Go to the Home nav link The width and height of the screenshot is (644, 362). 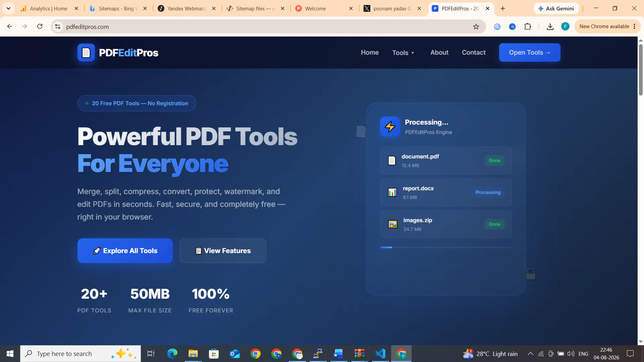[370, 53]
